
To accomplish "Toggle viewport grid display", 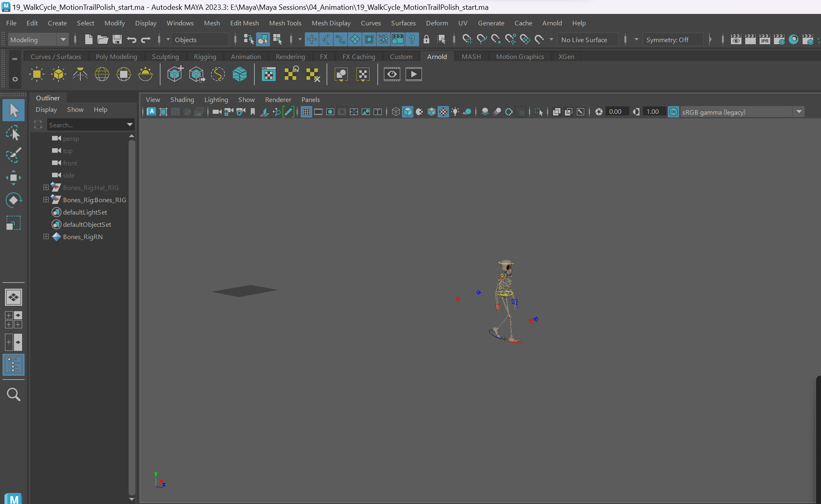I will tap(306, 112).
